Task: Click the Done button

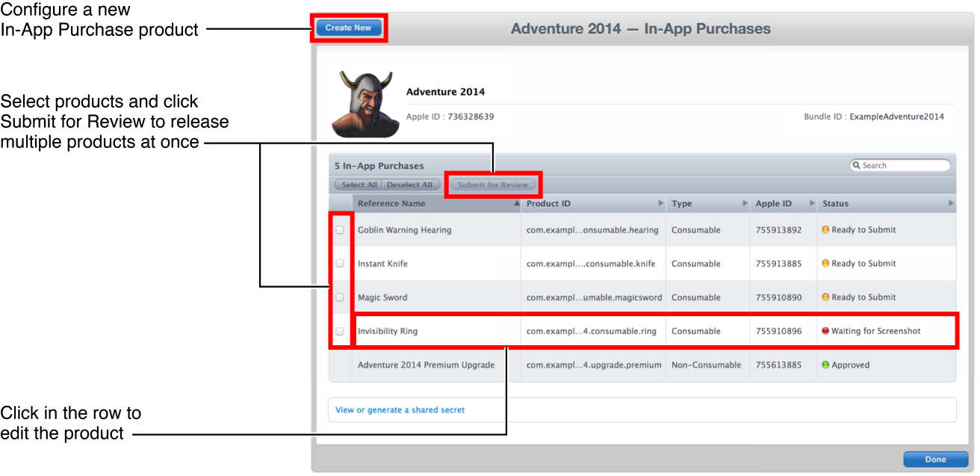Action: click(935, 460)
